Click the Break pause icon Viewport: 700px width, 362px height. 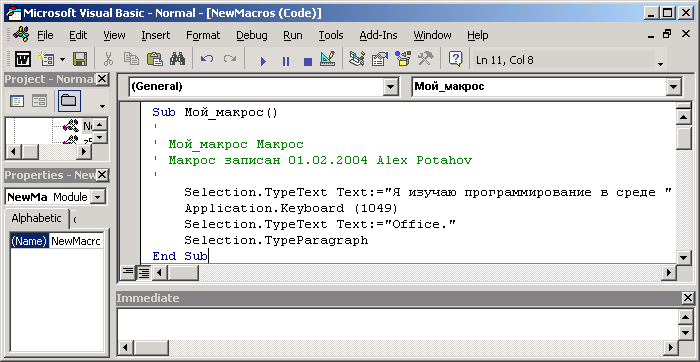point(286,61)
